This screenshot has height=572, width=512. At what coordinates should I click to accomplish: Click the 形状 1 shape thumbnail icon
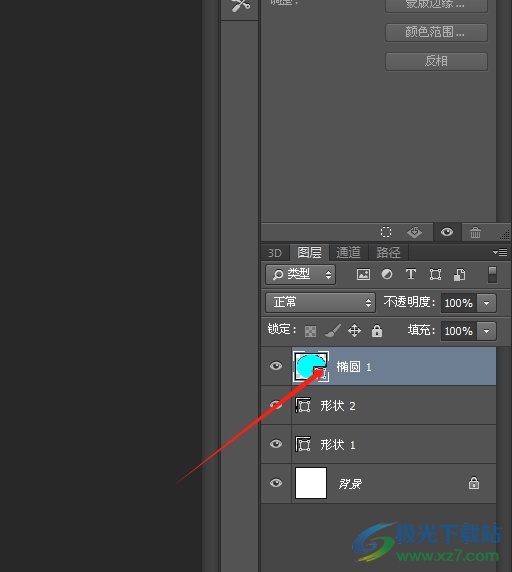303,444
